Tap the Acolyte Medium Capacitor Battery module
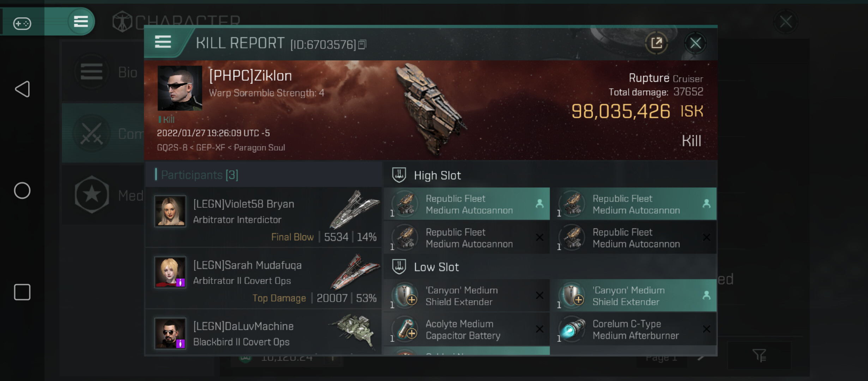 pyautogui.click(x=466, y=329)
